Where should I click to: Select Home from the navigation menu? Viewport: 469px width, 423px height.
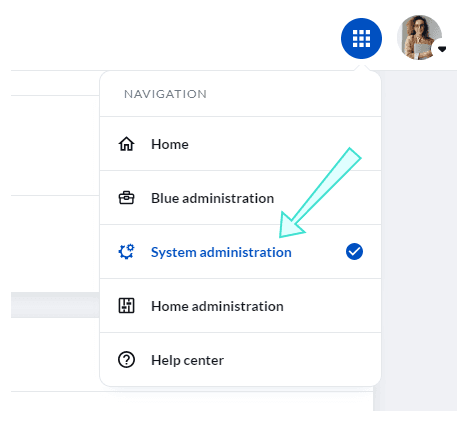coord(240,144)
